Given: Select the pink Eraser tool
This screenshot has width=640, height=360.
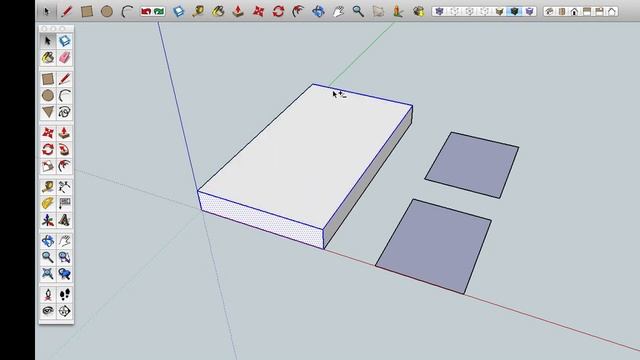Looking at the screenshot, I should pyautogui.click(x=64, y=58).
